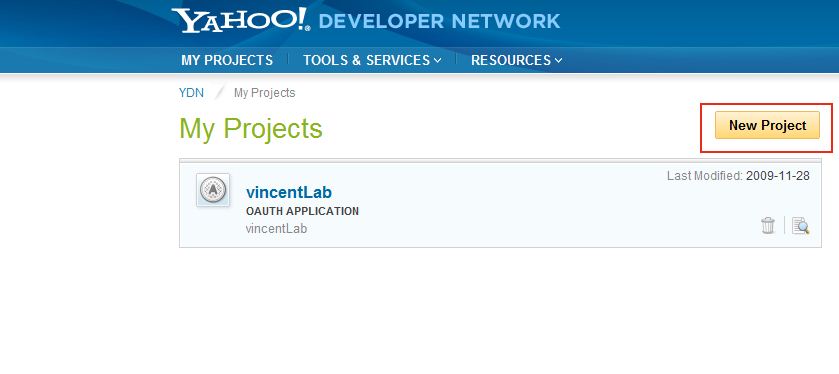Create a project with New Project button
The image size is (839, 374).
point(767,125)
